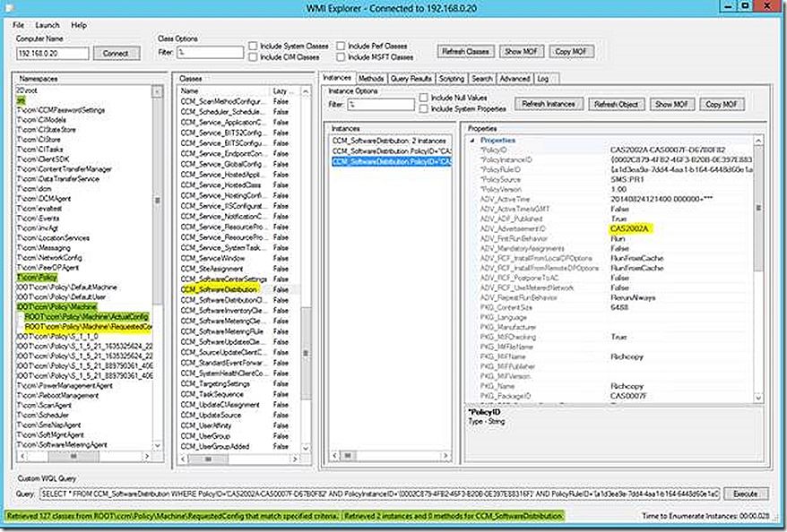This screenshot has height=532, width=787.
Task: Switch to the Scripting tab
Action: (451, 79)
